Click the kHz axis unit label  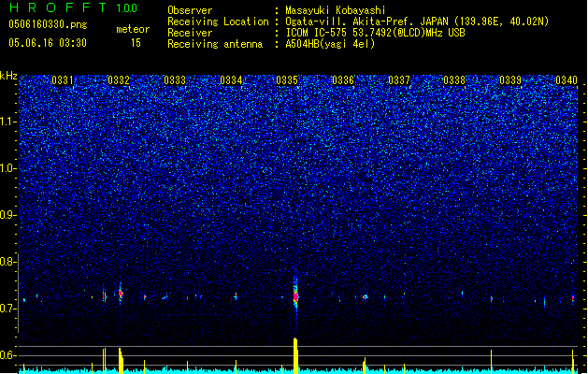[x=8, y=76]
